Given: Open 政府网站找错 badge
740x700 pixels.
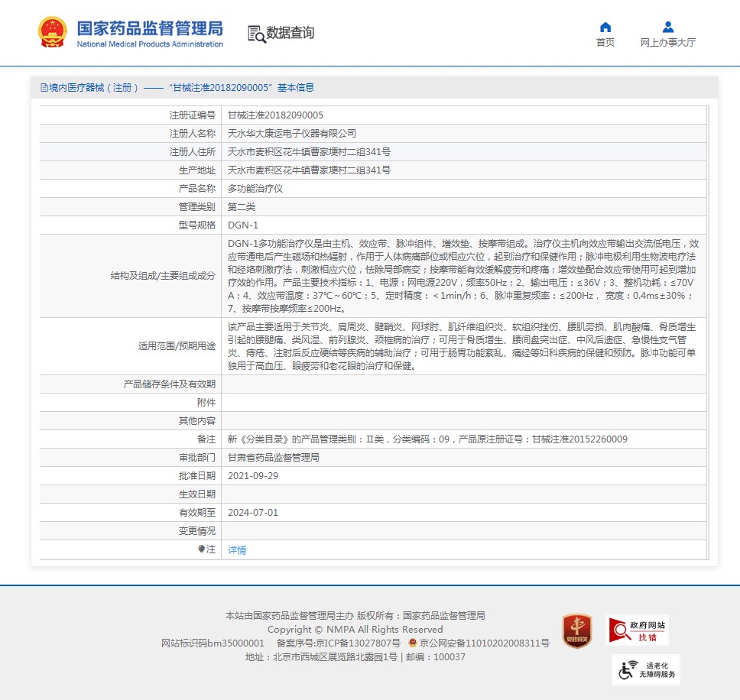Looking at the screenshot, I should [637, 630].
